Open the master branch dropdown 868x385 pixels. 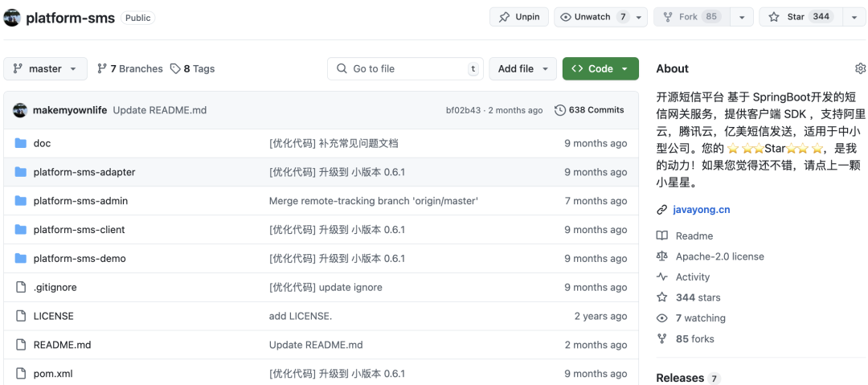(x=45, y=68)
